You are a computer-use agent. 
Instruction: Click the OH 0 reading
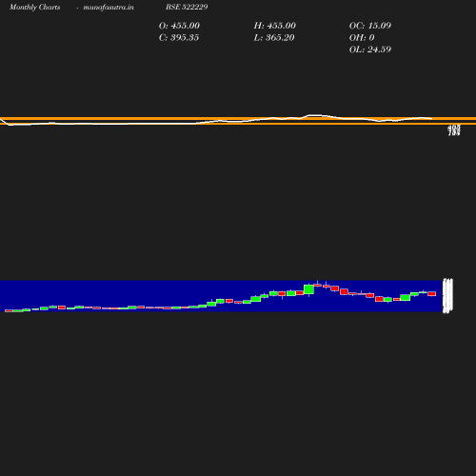tap(362, 37)
